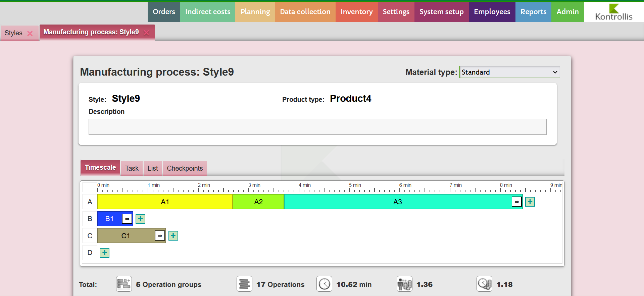
Task: Click the 4 min ruler mark
Action: point(305,185)
